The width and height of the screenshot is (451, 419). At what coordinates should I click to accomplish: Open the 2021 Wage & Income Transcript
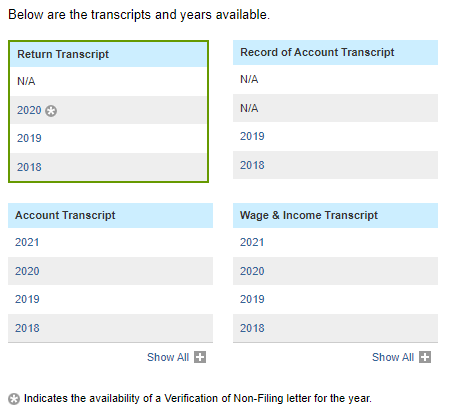click(x=252, y=242)
